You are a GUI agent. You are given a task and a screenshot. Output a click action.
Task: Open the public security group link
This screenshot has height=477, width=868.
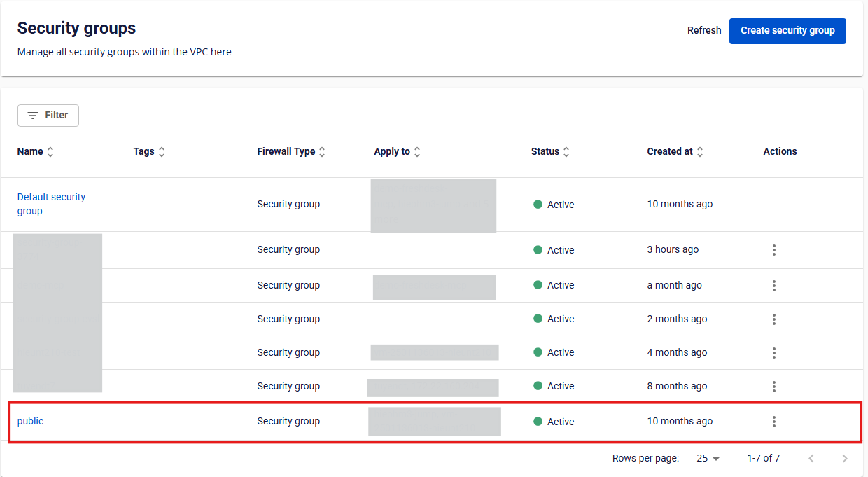30,422
